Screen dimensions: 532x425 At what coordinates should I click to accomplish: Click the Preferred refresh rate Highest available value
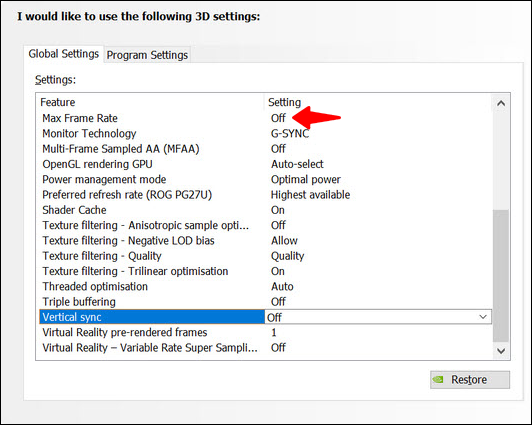310,195
